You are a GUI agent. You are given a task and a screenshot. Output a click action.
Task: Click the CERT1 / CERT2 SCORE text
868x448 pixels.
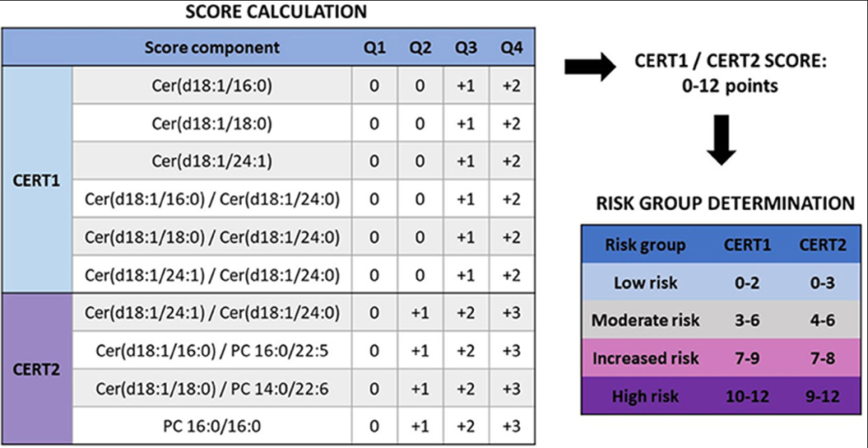726,61
